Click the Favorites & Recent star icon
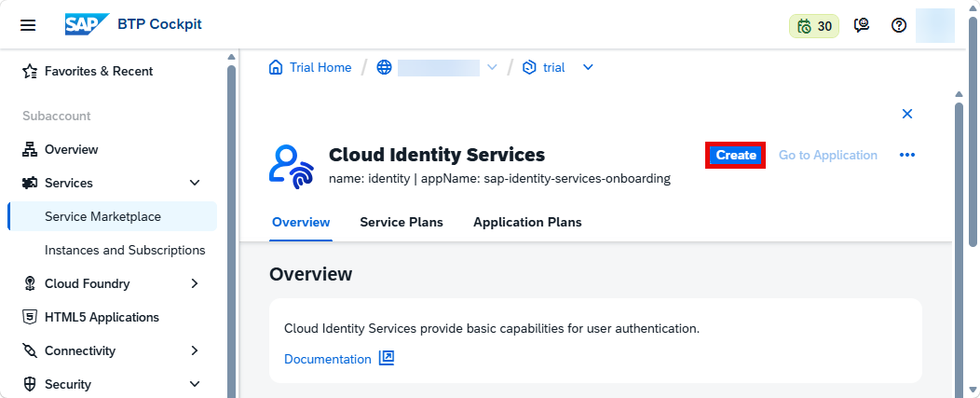Viewport: 980px width, 398px height. (x=30, y=72)
